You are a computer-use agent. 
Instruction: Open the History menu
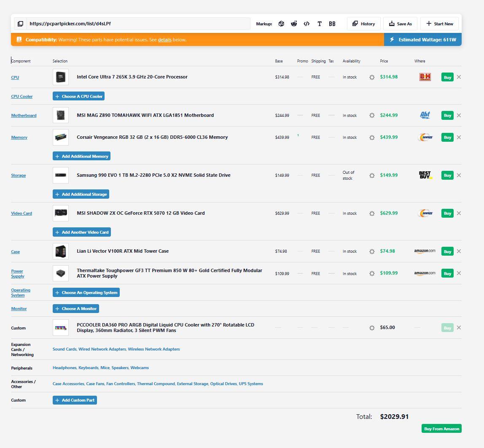click(363, 24)
